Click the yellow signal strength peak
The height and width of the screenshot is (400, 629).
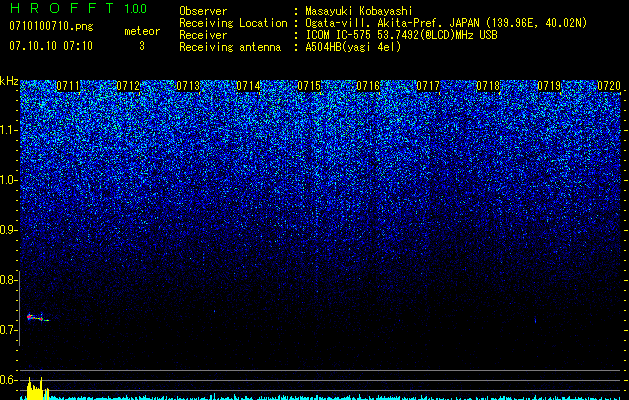[37, 388]
